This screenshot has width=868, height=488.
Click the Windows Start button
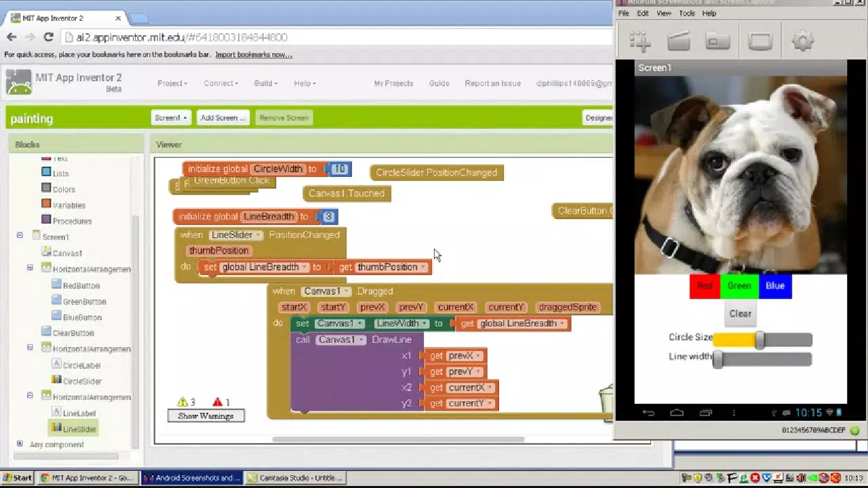coord(18,478)
